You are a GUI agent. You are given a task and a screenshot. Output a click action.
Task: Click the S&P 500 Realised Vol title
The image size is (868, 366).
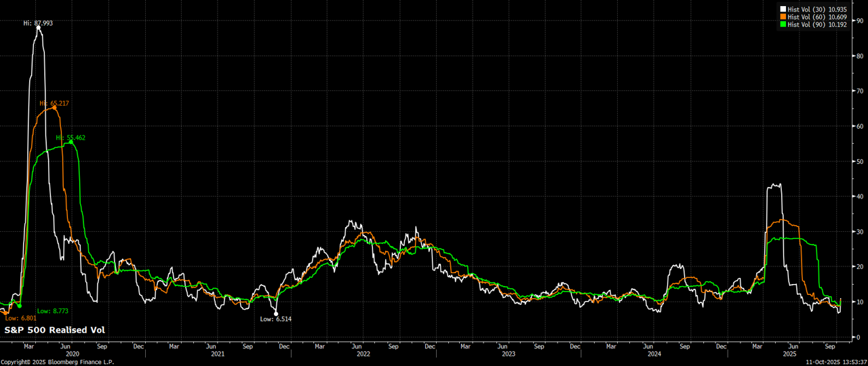(55, 330)
